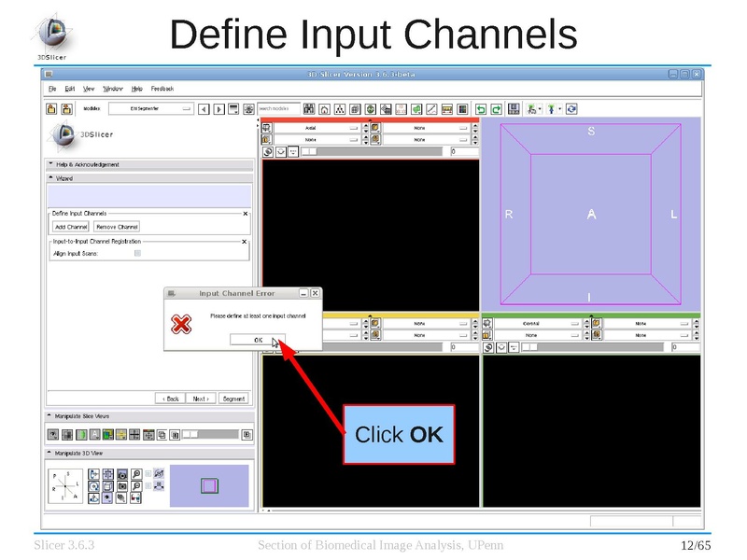Click the red error X icon in dialog

click(x=182, y=324)
